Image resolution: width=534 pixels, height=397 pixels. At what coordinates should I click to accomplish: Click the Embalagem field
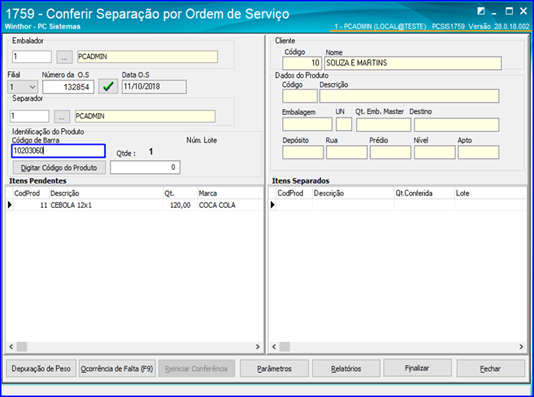coord(307,124)
